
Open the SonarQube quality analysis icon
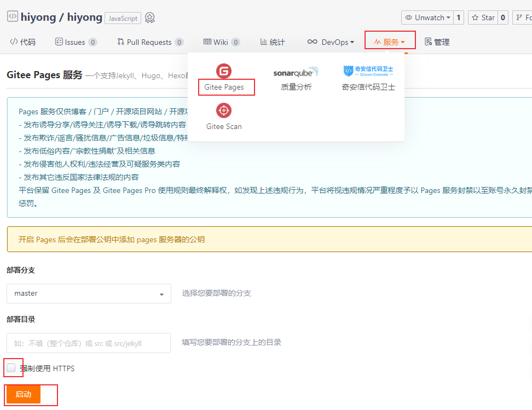(296, 72)
